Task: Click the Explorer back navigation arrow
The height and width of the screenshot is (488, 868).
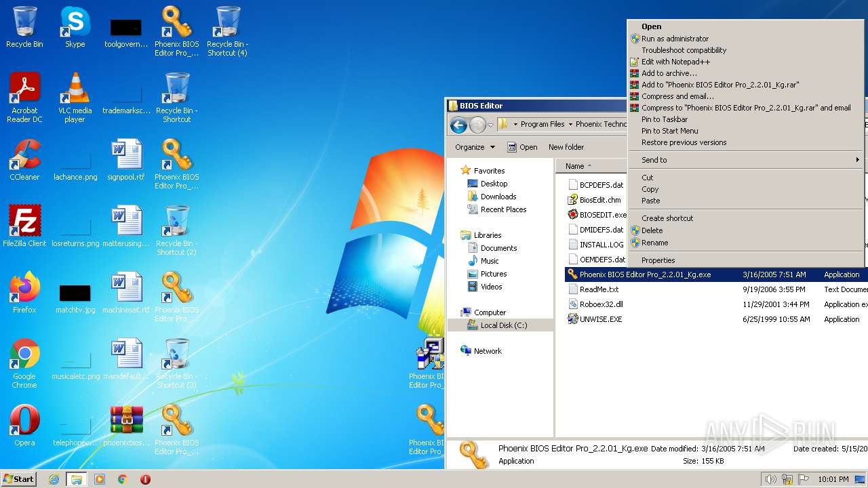Action: [458, 125]
